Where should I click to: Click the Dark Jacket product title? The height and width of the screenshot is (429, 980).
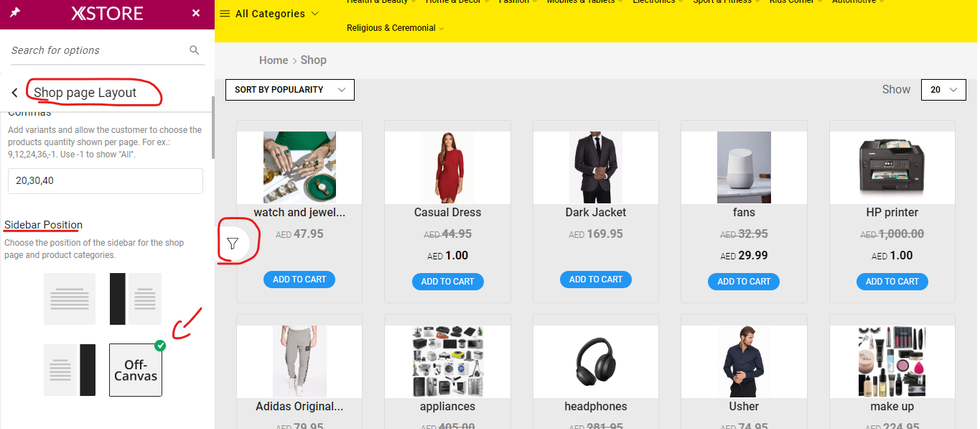596,213
